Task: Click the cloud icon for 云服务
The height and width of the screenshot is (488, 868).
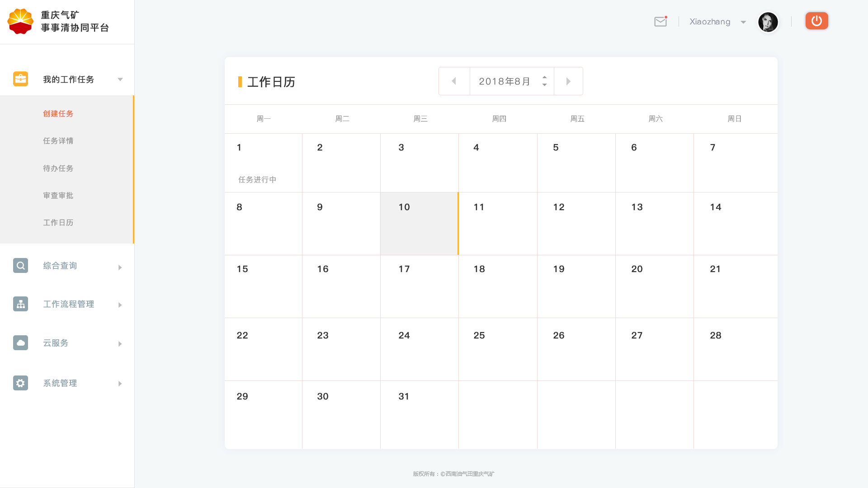Action: 20,343
